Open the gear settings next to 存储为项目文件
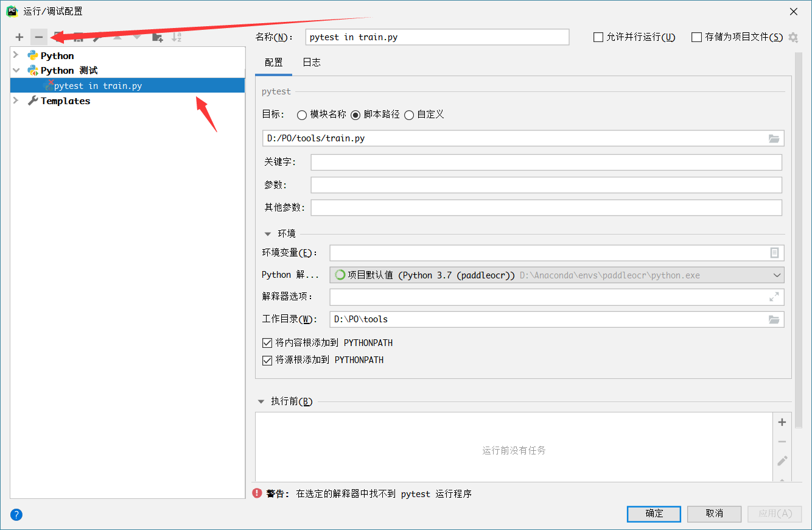 pyautogui.click(x=793, y=37)
